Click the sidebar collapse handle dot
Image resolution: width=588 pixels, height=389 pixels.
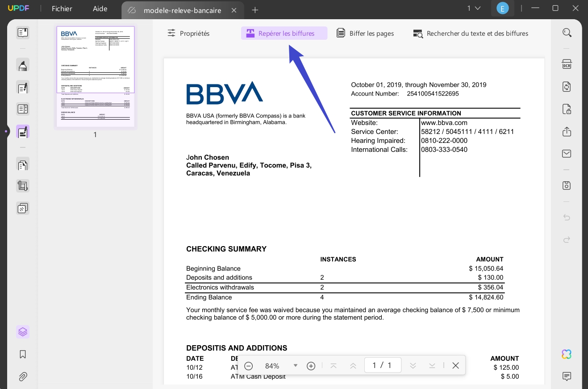(6, 131)
